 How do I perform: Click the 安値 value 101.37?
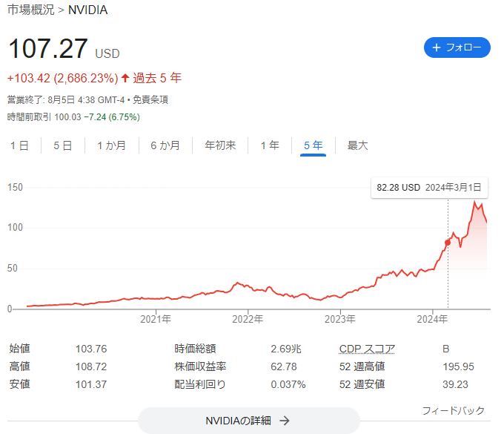tap(91, 384)
